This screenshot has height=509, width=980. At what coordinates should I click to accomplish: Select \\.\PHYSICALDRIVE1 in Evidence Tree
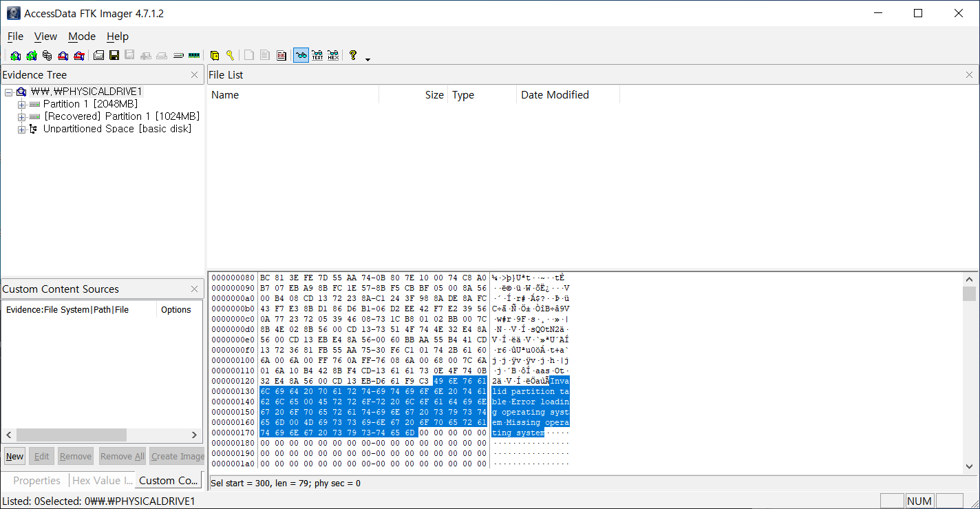(87, 92)
